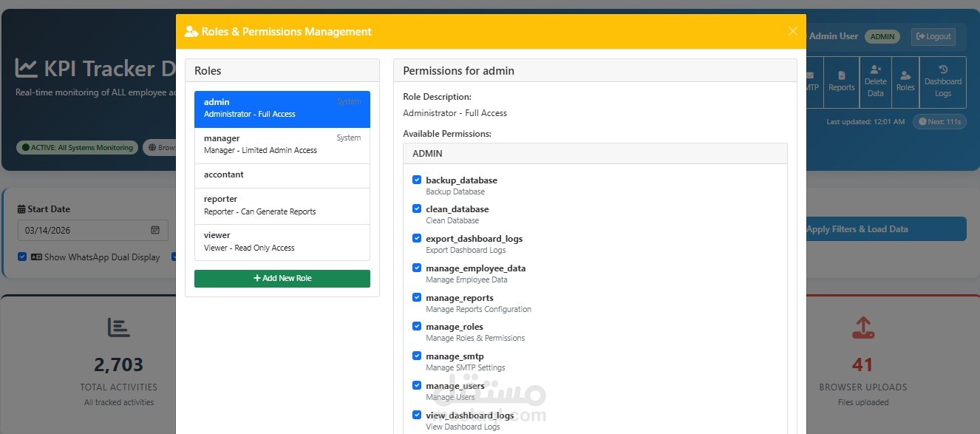Click the Roles & Permissions header user icon
This screenshot has width=980, height=434.
pos(191,31)
